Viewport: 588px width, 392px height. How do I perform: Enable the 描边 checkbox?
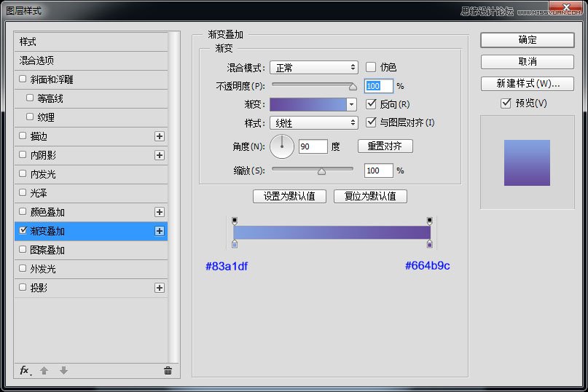[x=23, y=136]
